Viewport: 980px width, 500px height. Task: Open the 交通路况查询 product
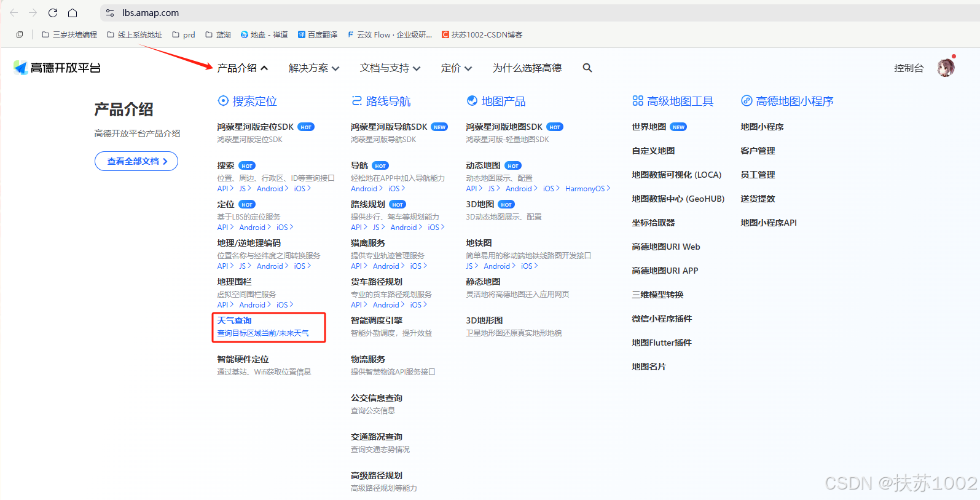tap(377, 437)
